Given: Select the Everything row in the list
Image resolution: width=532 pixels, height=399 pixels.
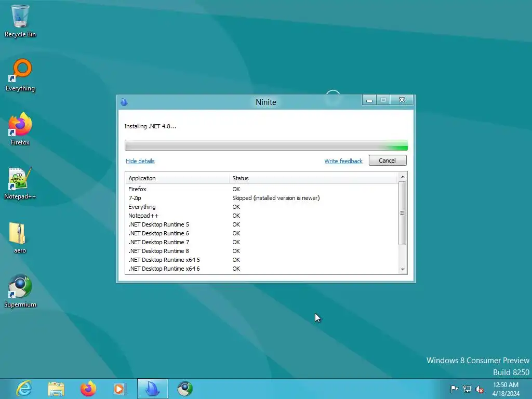Looking at the screenshot, I should pyautogui.click(x=262, y=207).
